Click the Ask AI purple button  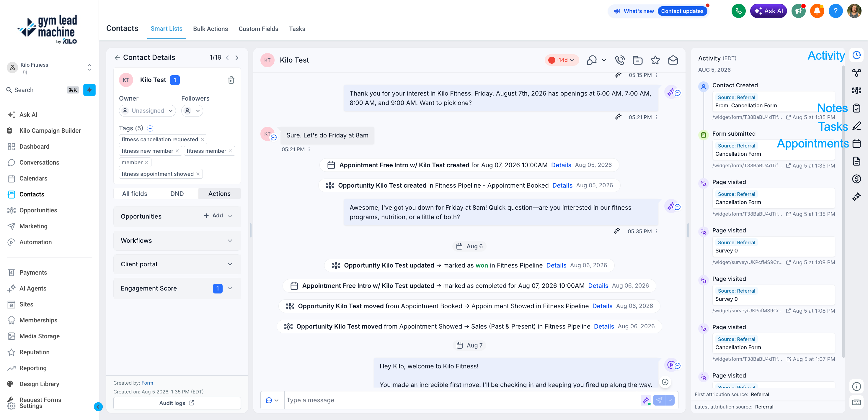coord(768,11)
